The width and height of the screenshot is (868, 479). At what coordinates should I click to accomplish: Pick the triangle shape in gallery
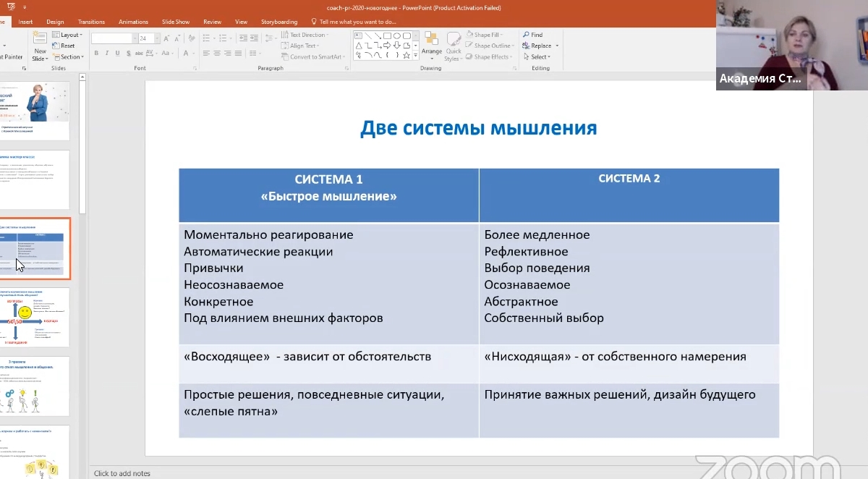click(358, 45)
